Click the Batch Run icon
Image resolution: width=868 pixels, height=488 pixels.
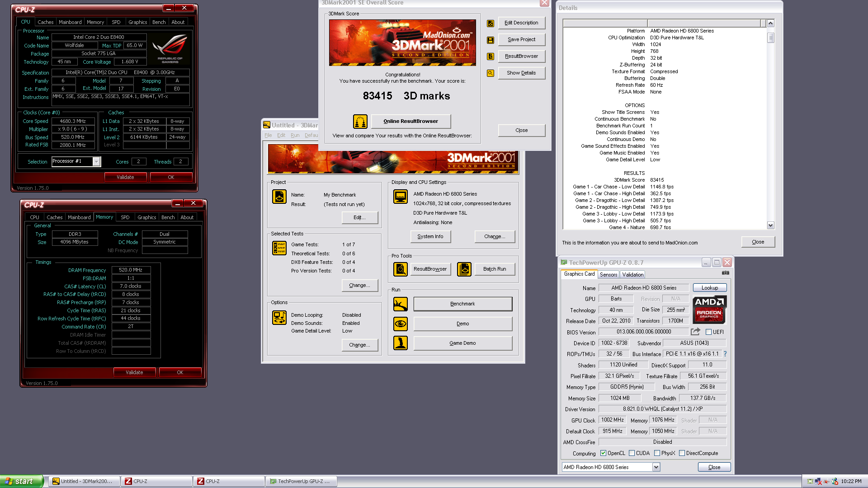[x=464, y=269]
